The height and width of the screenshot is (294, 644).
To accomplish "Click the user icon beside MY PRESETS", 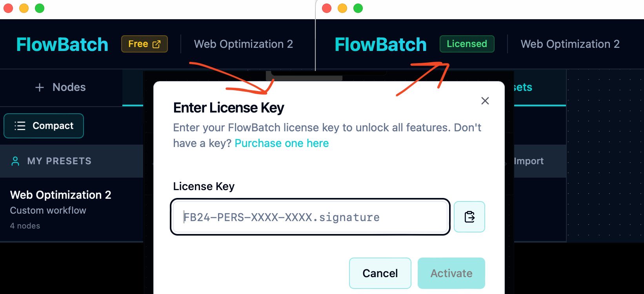I will 15,161.
